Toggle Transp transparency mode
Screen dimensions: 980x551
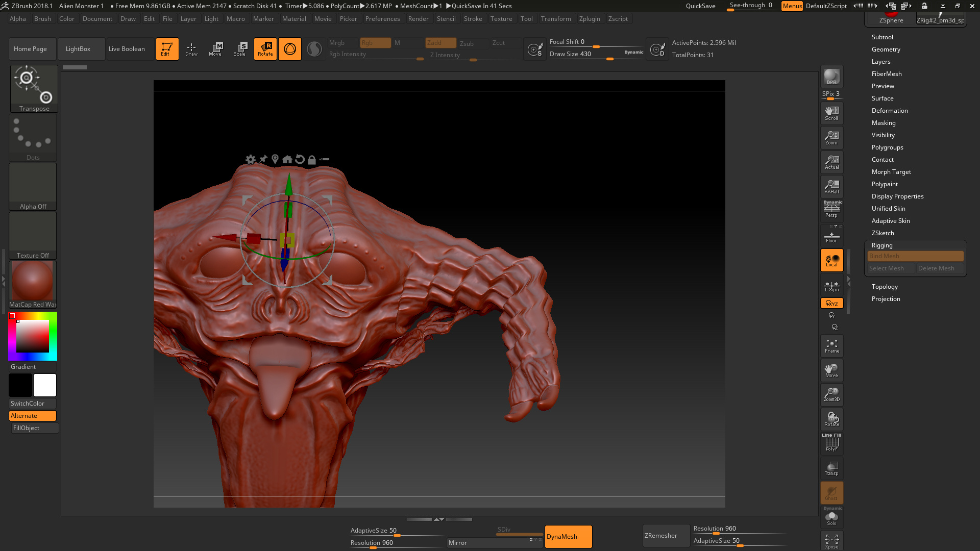tap(831, 468)
